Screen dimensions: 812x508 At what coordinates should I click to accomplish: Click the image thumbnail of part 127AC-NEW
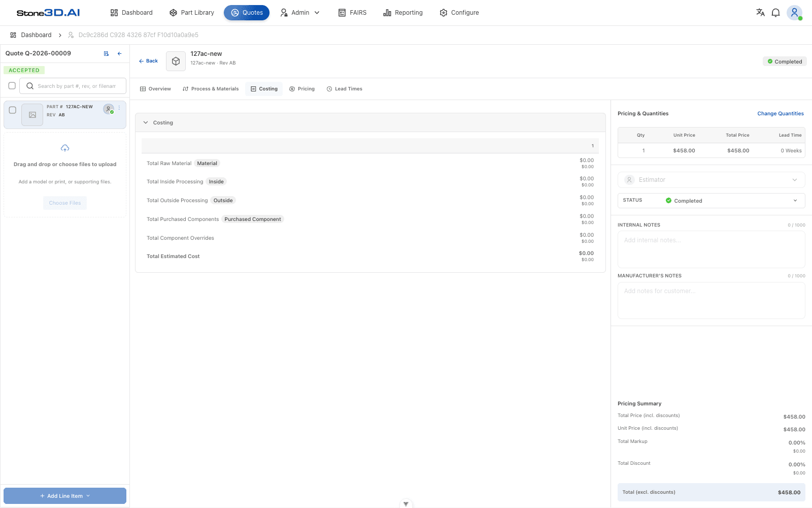(x=32, y=115)
